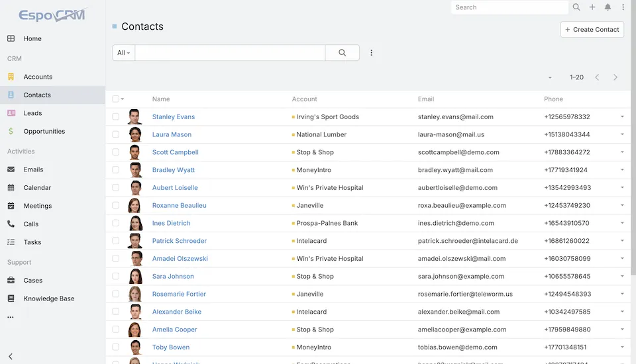Click the Create Contact button
636x364 pixels.
[592, 29]
